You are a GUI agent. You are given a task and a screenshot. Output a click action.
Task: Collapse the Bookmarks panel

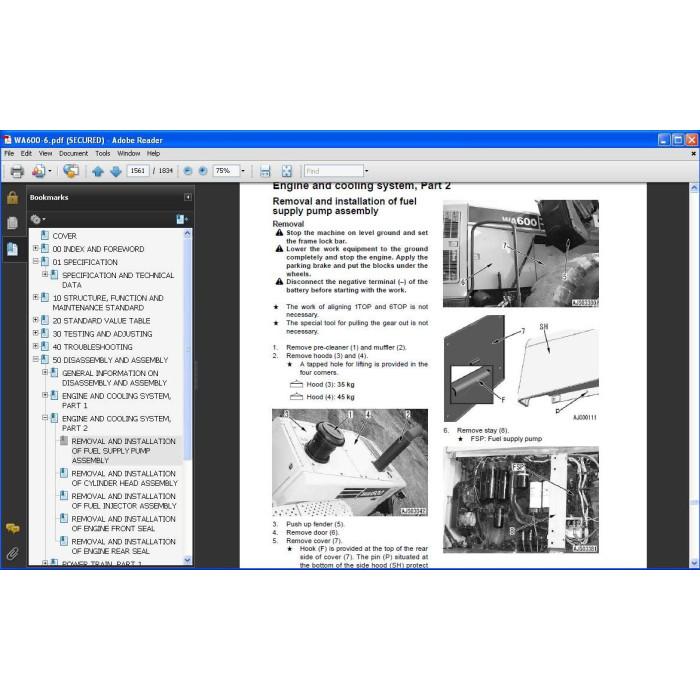point(188,197)
